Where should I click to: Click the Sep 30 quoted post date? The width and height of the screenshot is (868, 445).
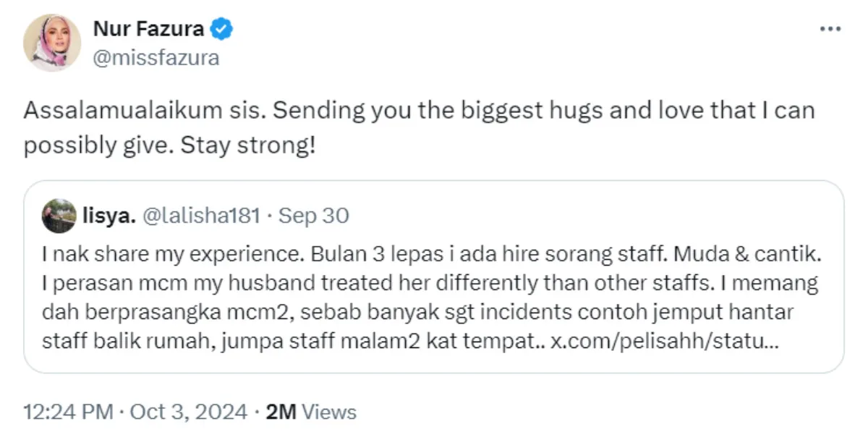313,216
